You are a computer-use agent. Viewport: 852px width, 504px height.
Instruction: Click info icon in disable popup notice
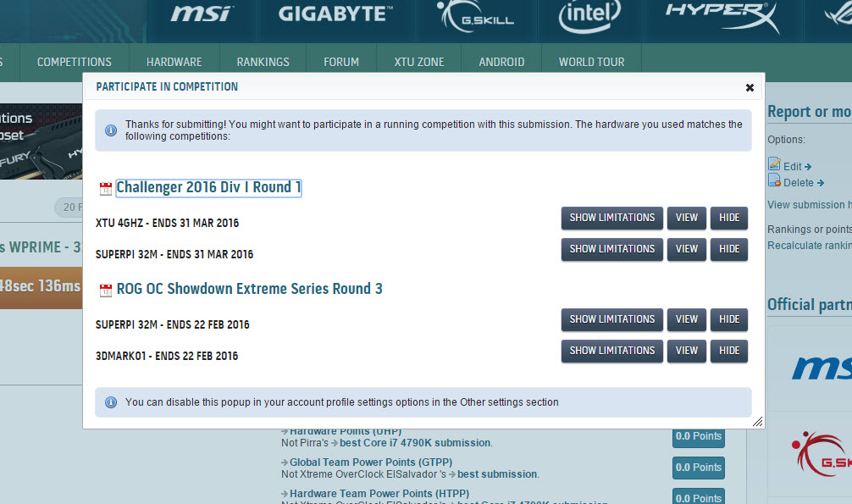pos(111,402)
